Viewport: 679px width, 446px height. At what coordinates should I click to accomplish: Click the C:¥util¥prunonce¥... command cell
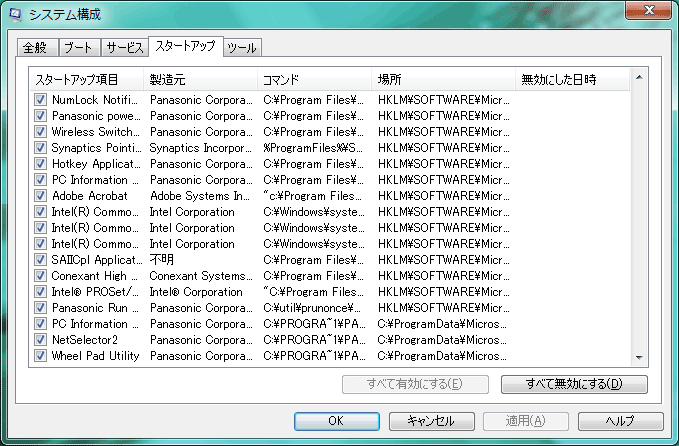(312, 308)
